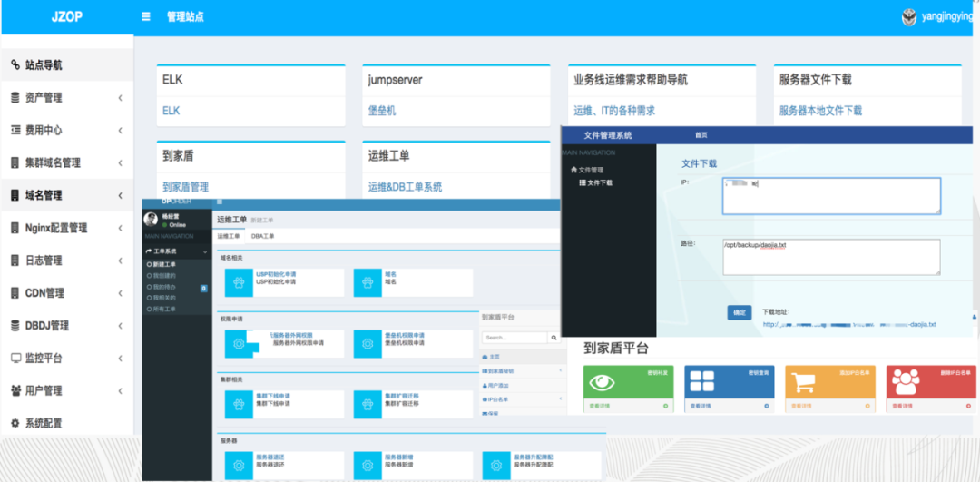Expand the CDN管理 chevron
Screen dimensions: 980x482
coord(120,293)
